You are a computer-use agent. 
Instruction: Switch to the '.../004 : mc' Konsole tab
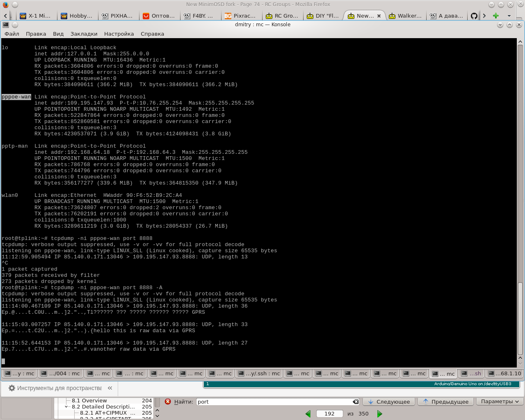tap(60, 373)
